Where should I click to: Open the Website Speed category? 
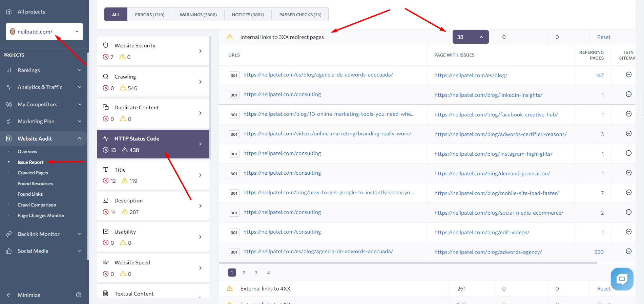click(x=153, y=268)
